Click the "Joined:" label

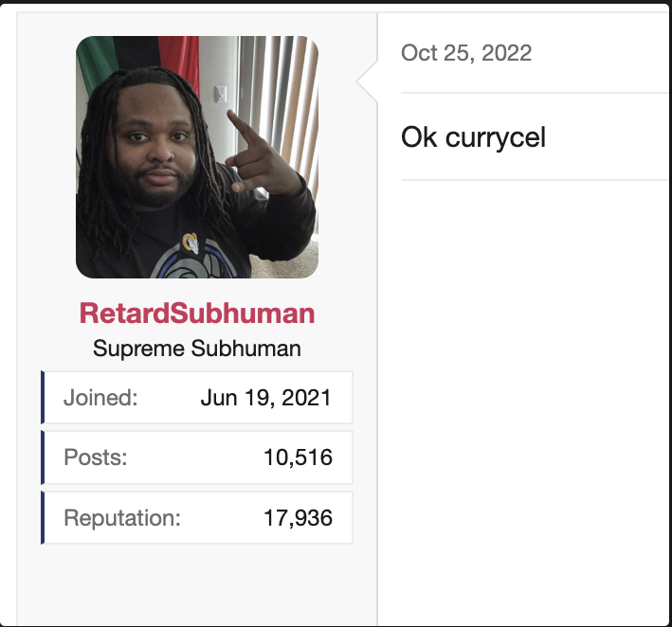coord(100,398)
